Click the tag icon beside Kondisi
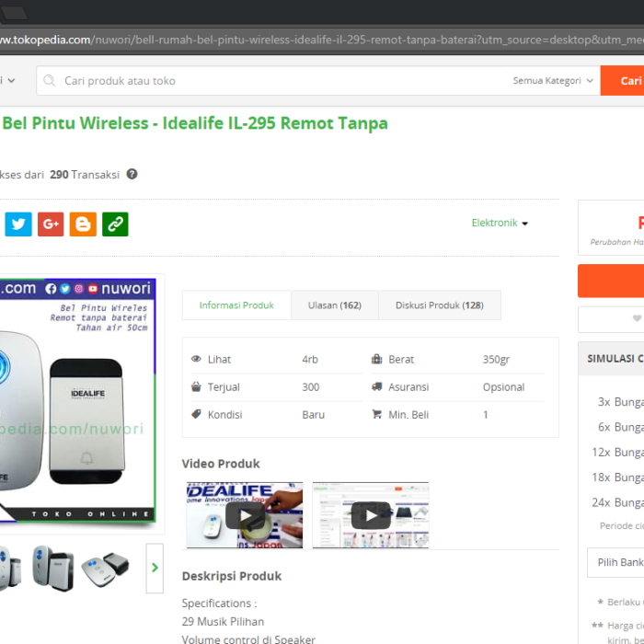Viewport: 644px width, 644px height. click(x=196, y=414)
